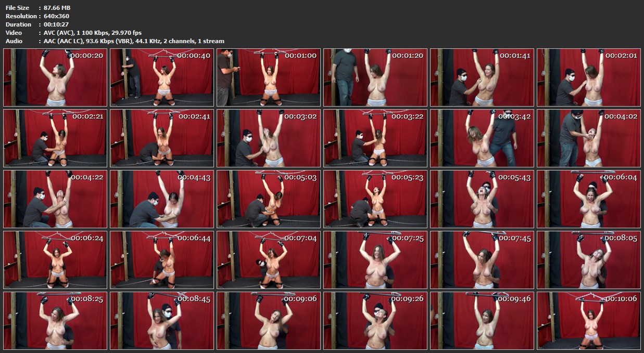Image resolution: width=644 pixels, height=353 pixels.
Task: Select the 00:04:02 thumbnail
Action: tap(589, 138)
